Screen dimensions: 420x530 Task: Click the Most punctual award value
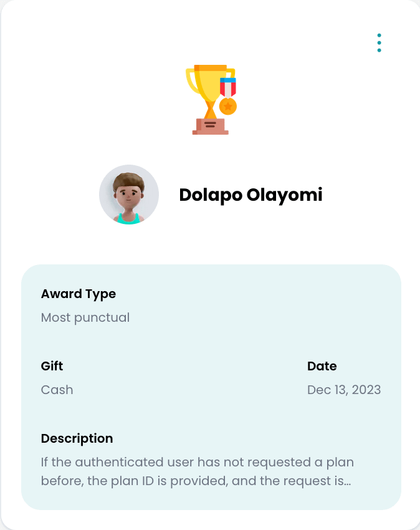click(85, 317)
